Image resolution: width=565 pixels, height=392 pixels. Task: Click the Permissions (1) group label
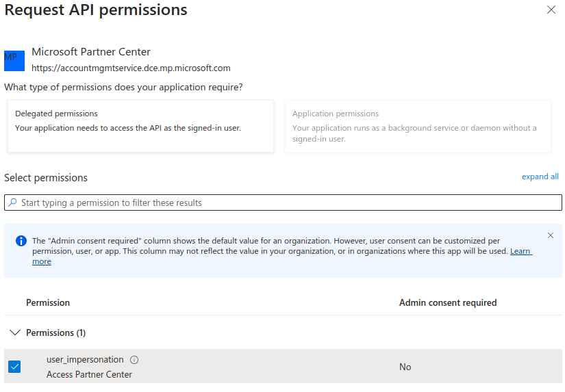pyautogui.click(x=55, y=332)
